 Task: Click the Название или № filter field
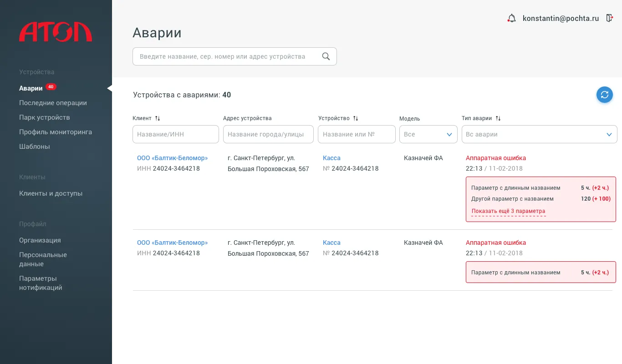click(357, 134)
